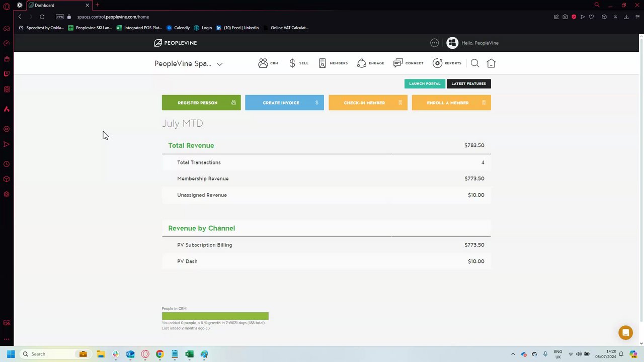Image resolution: width=644 pixels, height=362 pixels.
Task: Click the Hello, PeopleVine greeting
Action: pyautogui.click(x=480, y=43)
